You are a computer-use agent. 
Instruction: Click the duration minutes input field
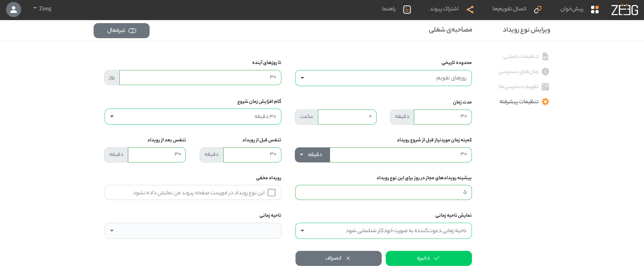tap(443, 117)
